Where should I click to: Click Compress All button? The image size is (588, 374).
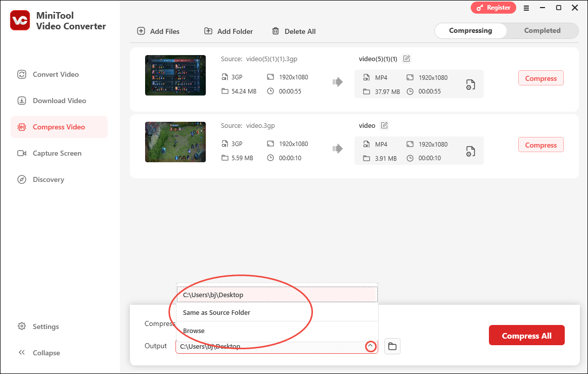526,336
